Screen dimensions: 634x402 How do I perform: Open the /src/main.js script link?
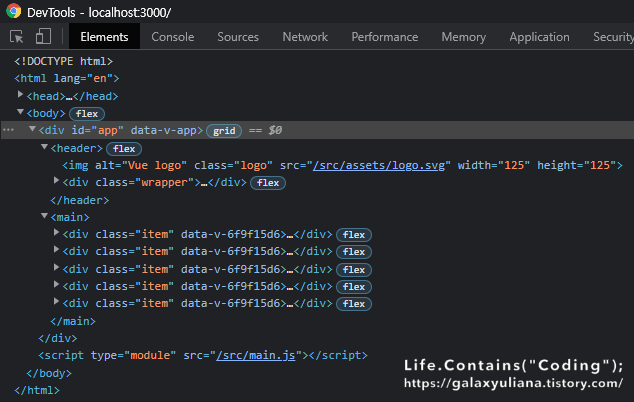[x=256, y=355]
